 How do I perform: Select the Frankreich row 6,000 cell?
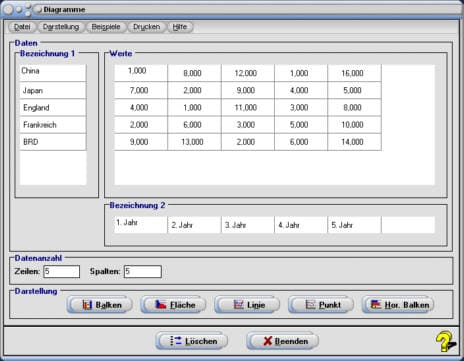[x=194, y=125]
